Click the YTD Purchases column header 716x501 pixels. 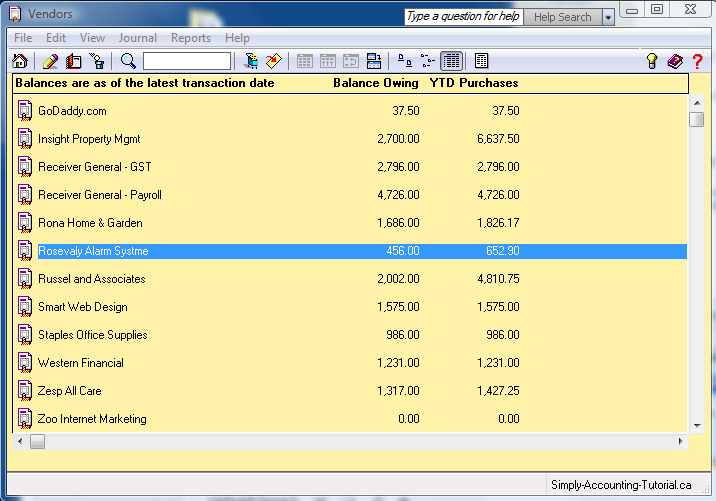click(x=474, y=83)
